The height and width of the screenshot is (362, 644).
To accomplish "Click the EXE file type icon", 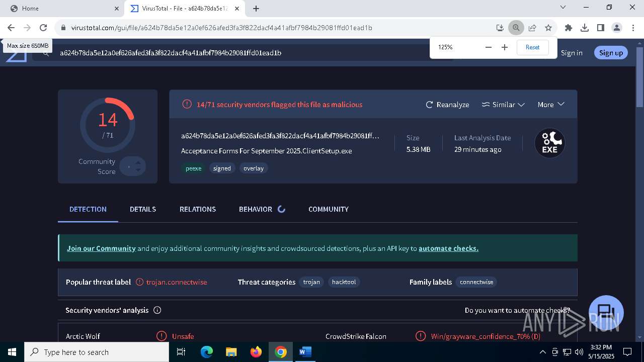I will (x=549, y=143).
